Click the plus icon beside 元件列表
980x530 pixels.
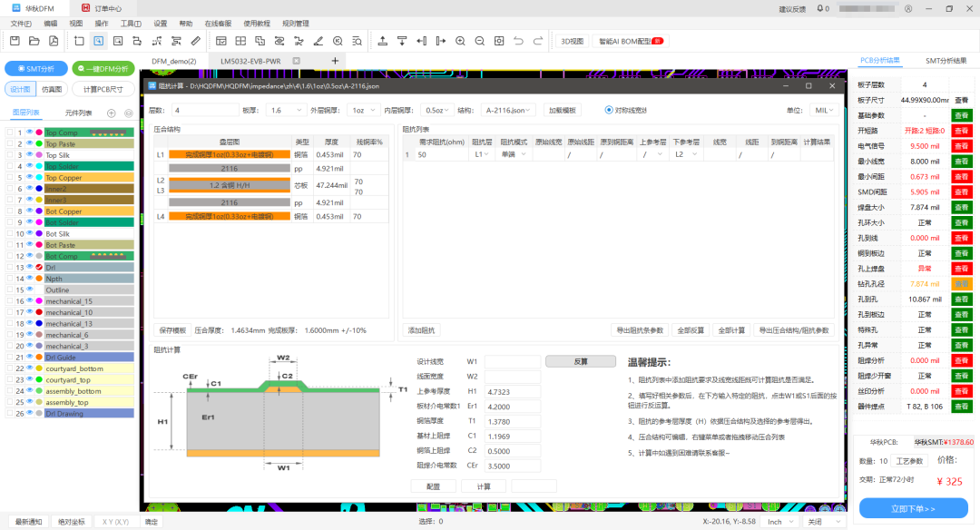(x=112, y=113)
